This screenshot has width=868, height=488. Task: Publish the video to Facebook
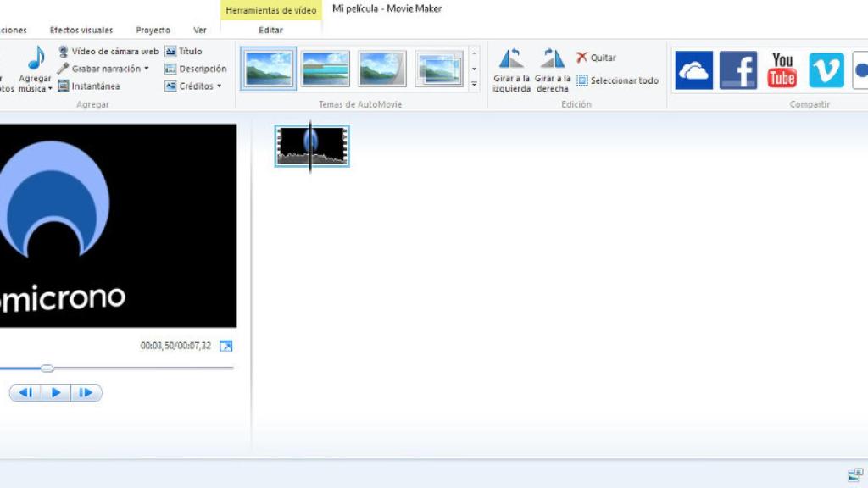[738, 70]
